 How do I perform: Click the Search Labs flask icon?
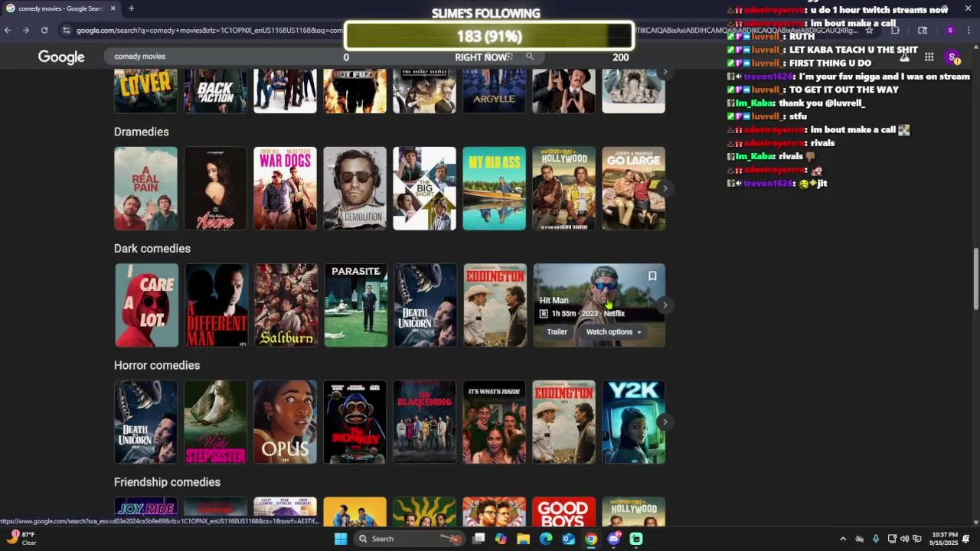(x=904, y=57)
